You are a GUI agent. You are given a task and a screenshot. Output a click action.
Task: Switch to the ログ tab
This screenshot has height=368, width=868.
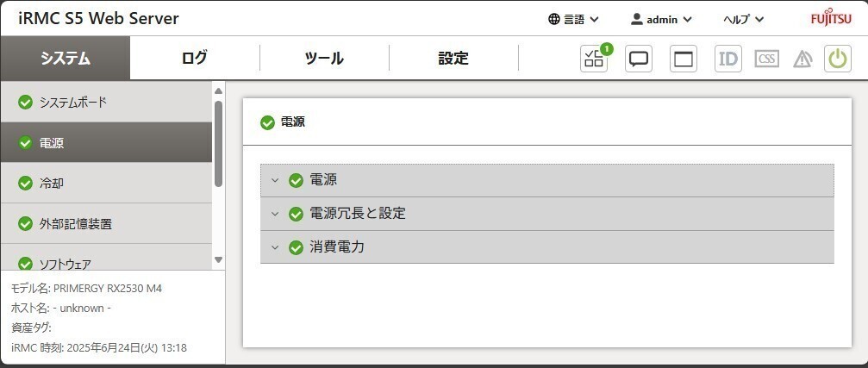pyautogui.click(x=195, y=59)
